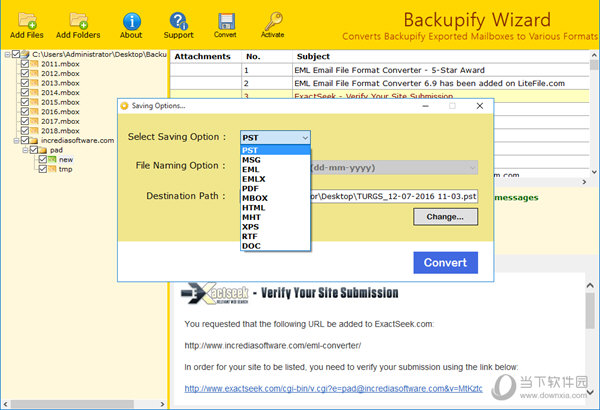Select the email about LiteFile.com
600x410 pixels.
click(380, 83)
